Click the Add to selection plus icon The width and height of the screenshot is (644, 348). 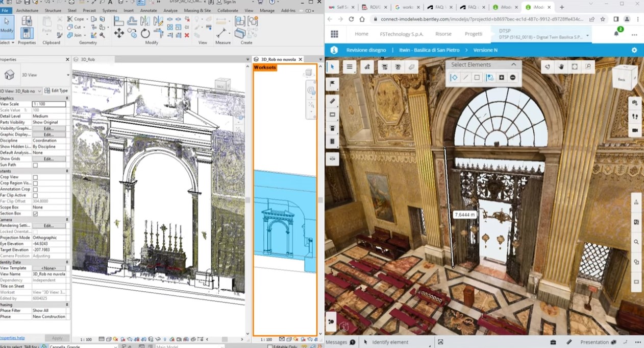pos(502,78)
